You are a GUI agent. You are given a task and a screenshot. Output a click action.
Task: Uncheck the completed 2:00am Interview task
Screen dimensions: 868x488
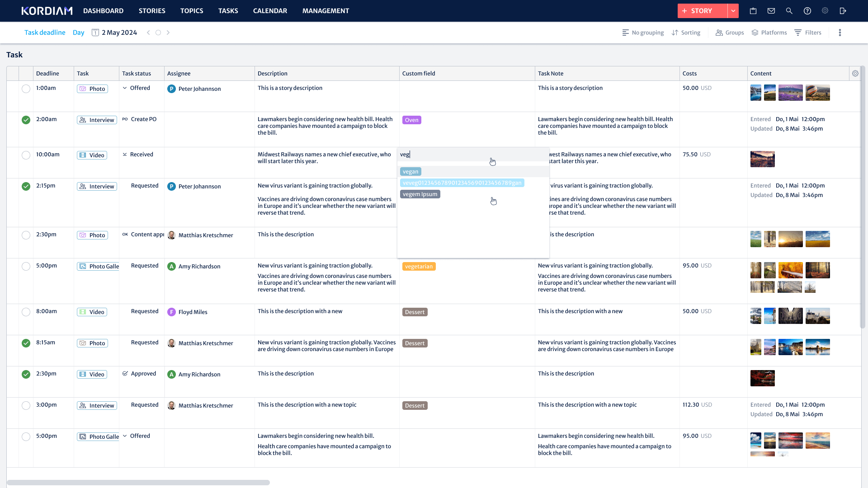point(26,120)
